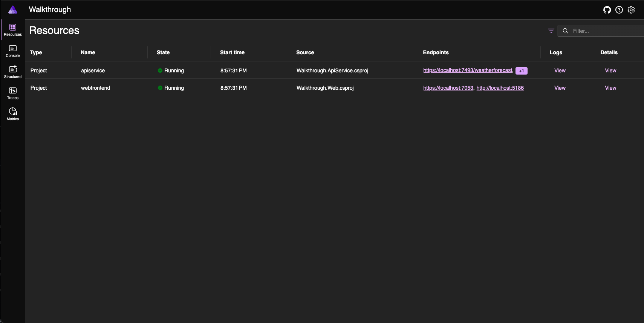Open the Resources page in sidebar
Screen dimensions: 644x323
[13, 30]
